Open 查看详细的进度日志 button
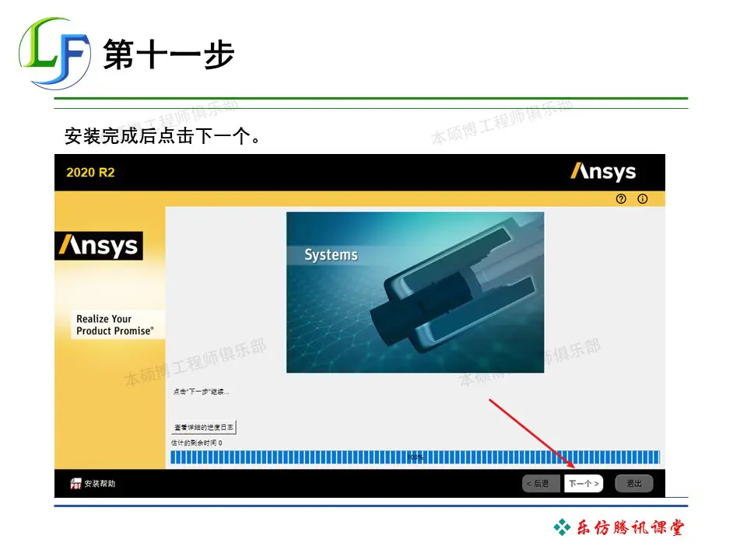Viewport: 747px width, 560px height. (x=203, y=427)
